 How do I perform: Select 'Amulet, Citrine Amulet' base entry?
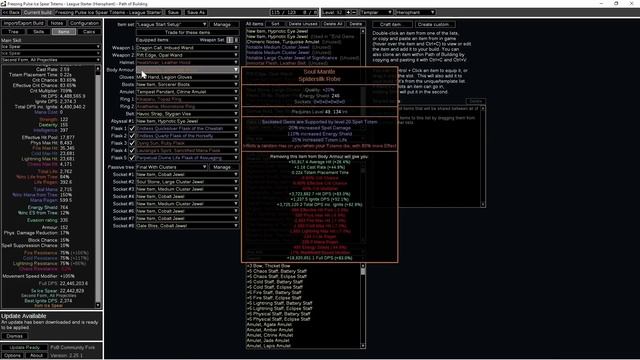pyautogui.click(x=270, y=335)
